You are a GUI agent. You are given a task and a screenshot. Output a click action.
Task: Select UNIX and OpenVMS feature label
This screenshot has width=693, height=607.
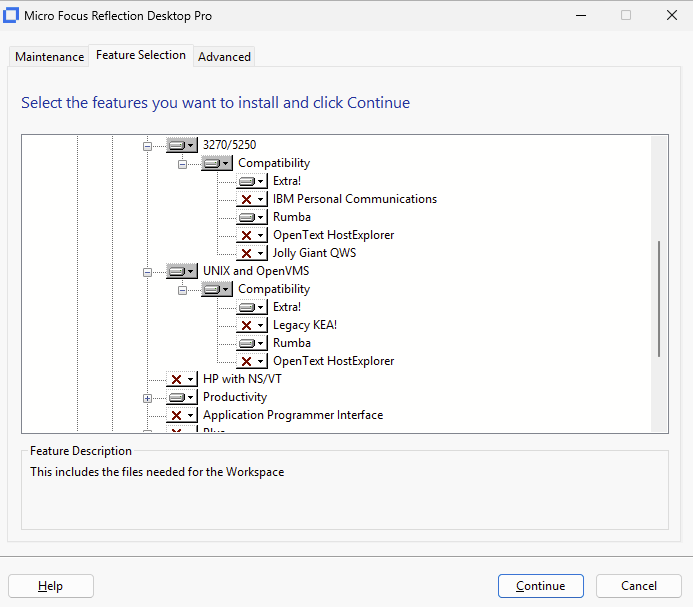pyautogui.click(x=256, y=271)
